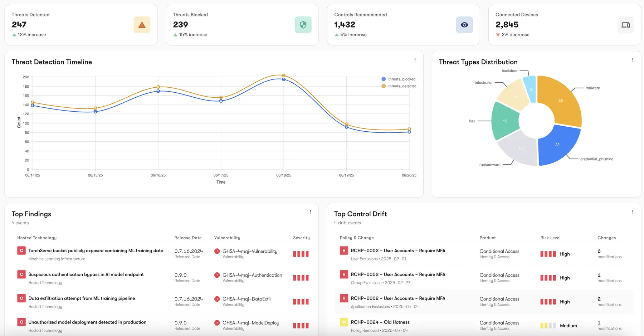
Task: Click alert icon beside GHSA-4maj-Vulnerability
Action: 217,251
